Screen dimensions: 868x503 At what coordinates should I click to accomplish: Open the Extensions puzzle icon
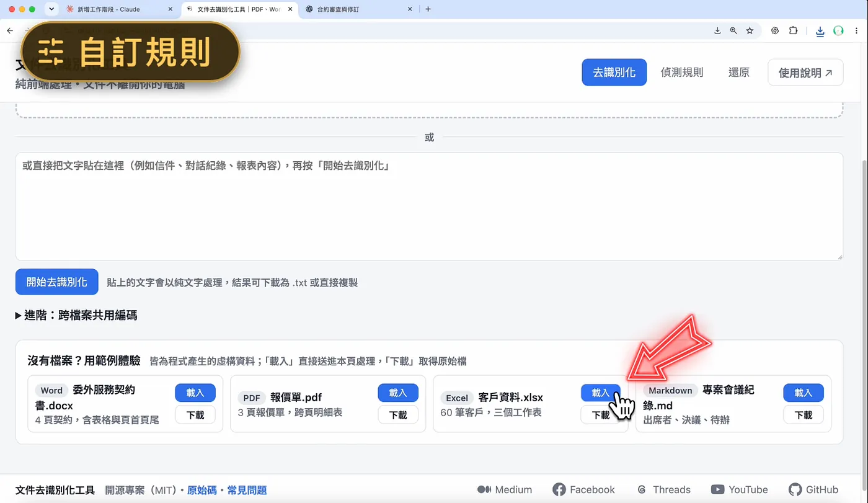pos(793,30)
